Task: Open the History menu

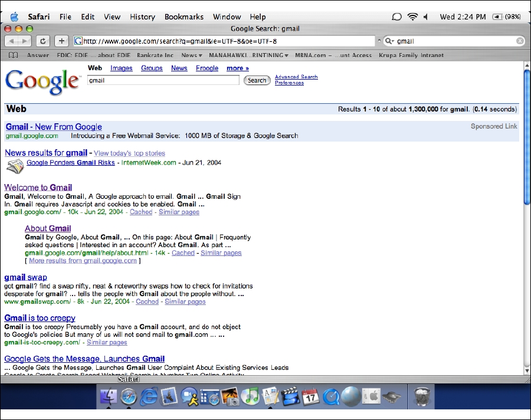Action: tap(143, 17)
